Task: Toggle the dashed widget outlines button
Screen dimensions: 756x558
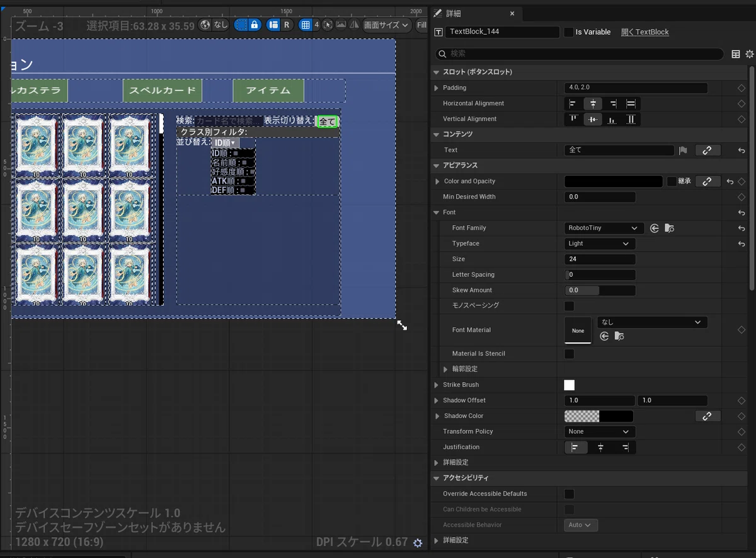Action: pyautogui.click(x=241, y=25)
